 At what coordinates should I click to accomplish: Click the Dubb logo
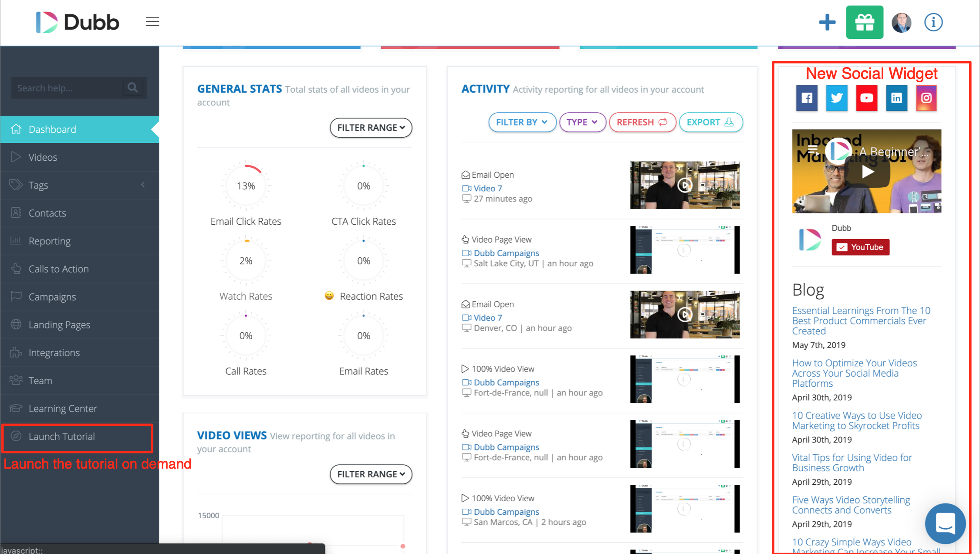(x=77, y=22)
